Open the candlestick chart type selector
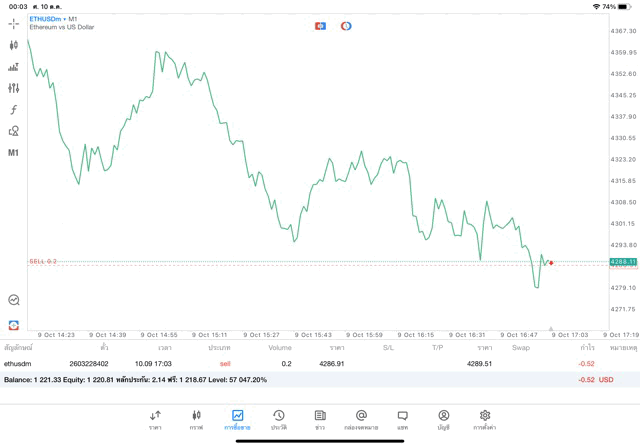The height and width of the screenshot is (447, 640). point(14,45)
